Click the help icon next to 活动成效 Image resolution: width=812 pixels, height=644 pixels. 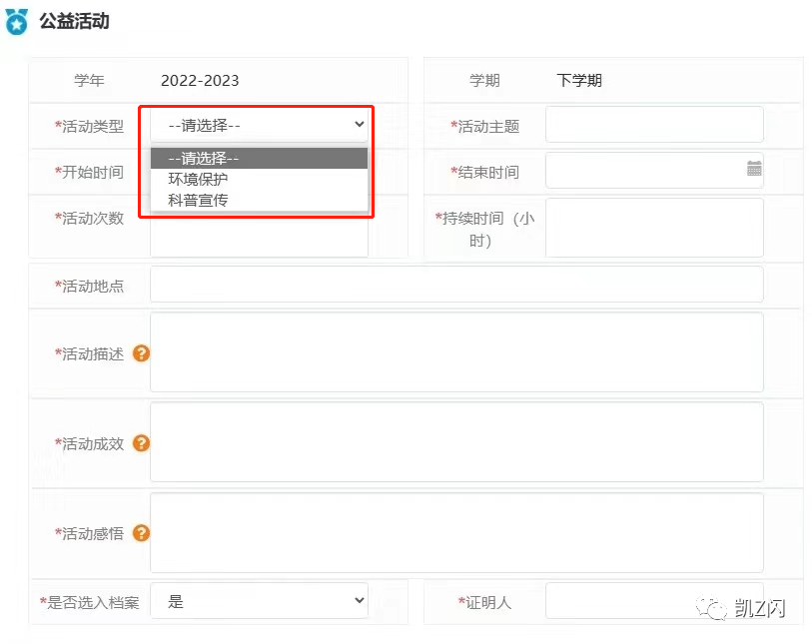[141, 443]
